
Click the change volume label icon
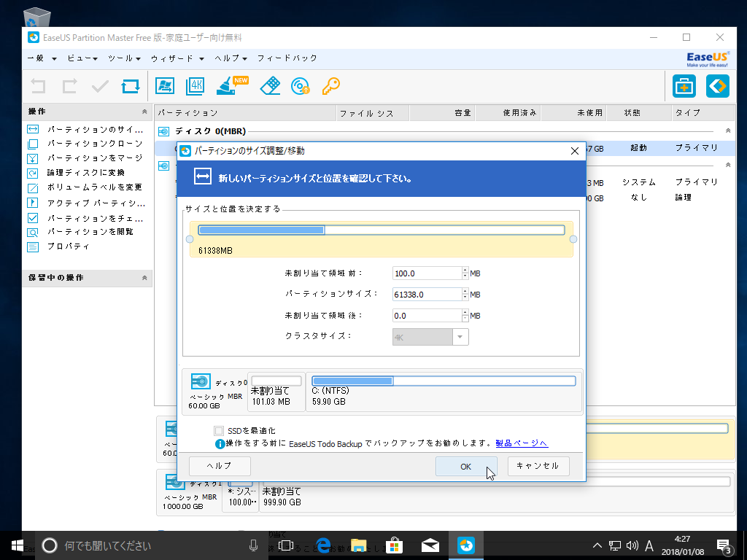[33, 188]
